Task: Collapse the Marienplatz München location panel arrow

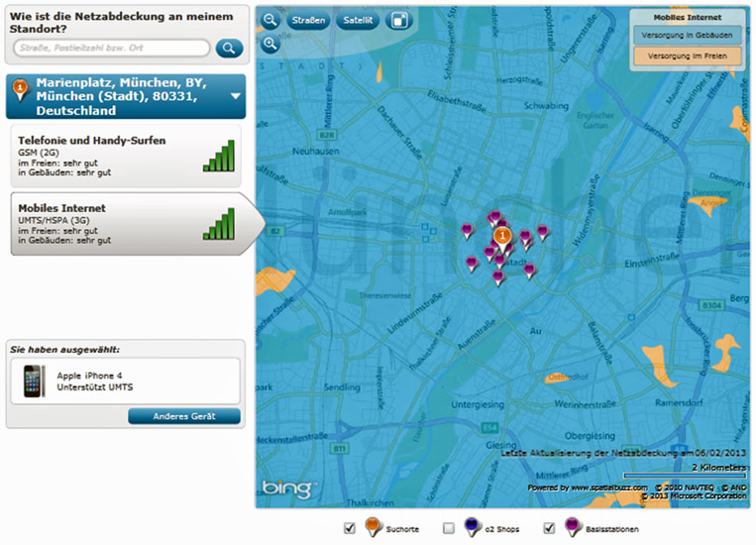Action: pyautogui.click(x=236, y=97)
